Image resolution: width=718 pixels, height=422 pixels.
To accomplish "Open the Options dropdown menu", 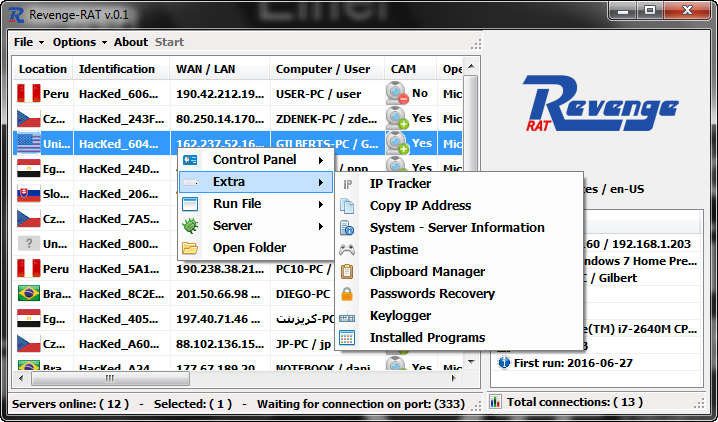I will point(79,42).
